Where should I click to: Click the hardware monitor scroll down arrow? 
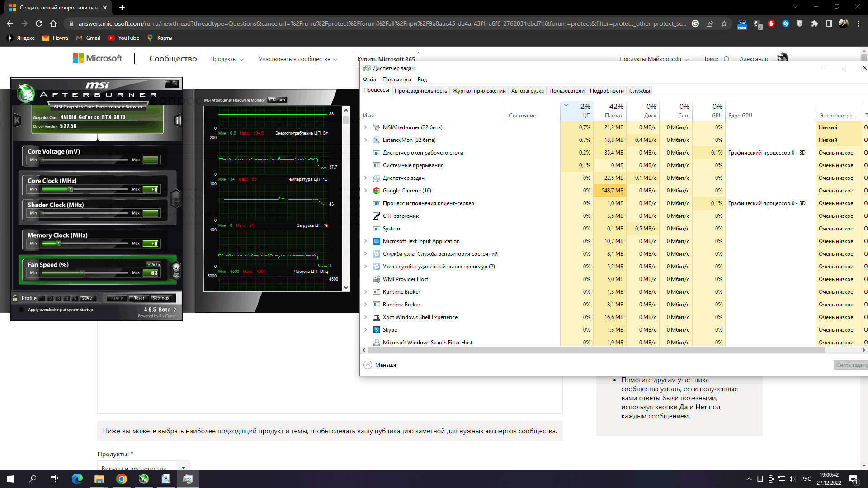(x=346, y=288)
